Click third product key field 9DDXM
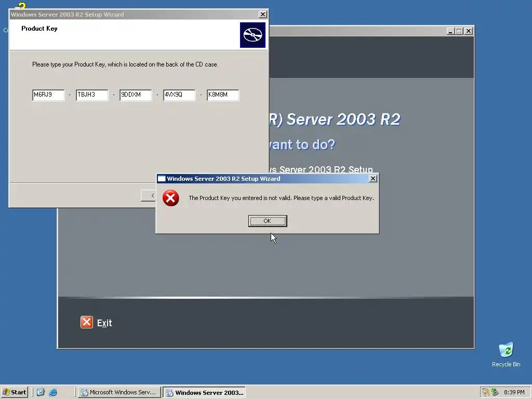The width and height of the screenshot is (532, 399). 136,95
